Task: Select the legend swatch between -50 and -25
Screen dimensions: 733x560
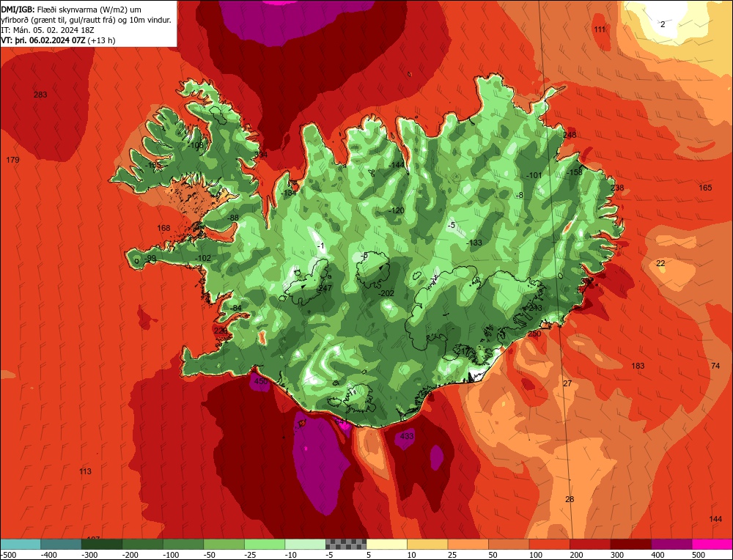Action: [224, 544]
